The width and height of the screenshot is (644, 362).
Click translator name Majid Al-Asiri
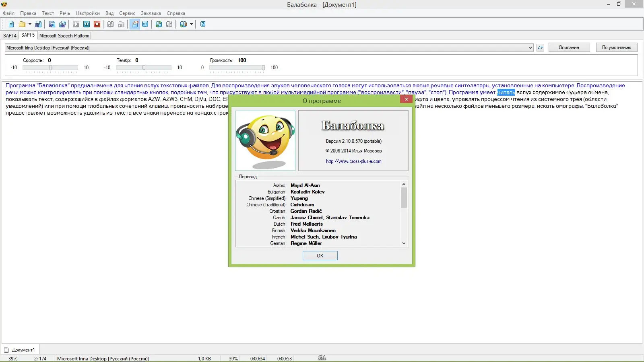tap(305, 185)
